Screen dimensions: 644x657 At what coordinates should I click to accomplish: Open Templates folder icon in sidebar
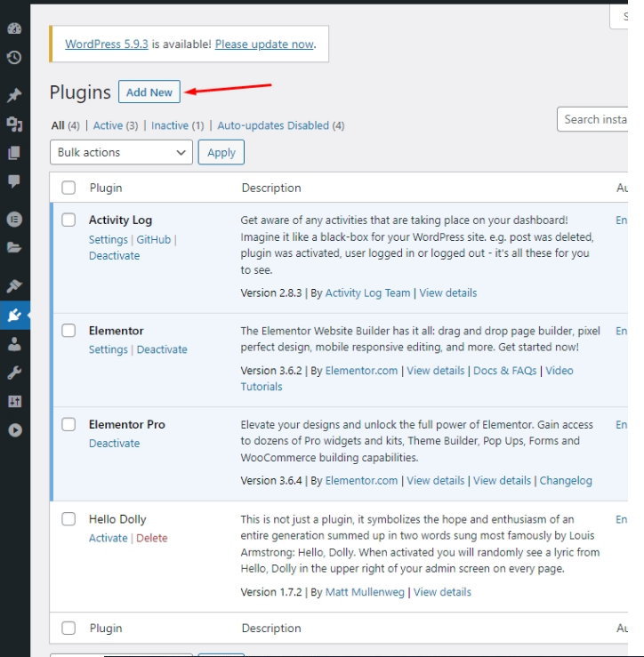(x=14, y=248)
